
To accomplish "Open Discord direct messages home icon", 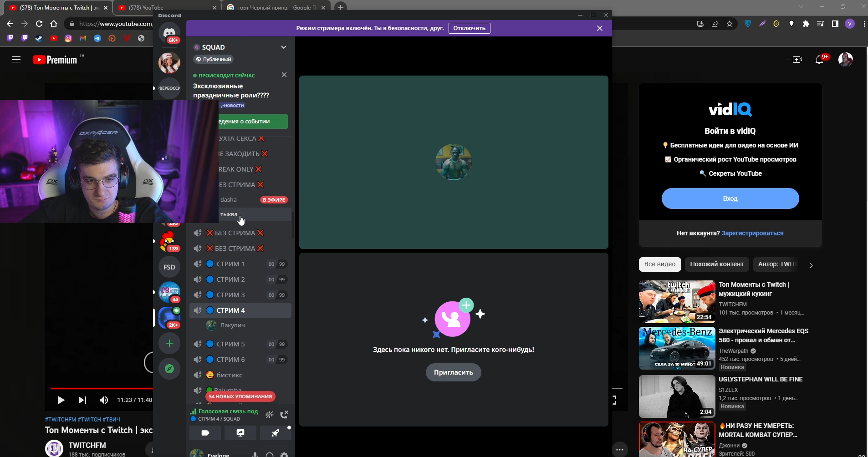I will 169,33.
